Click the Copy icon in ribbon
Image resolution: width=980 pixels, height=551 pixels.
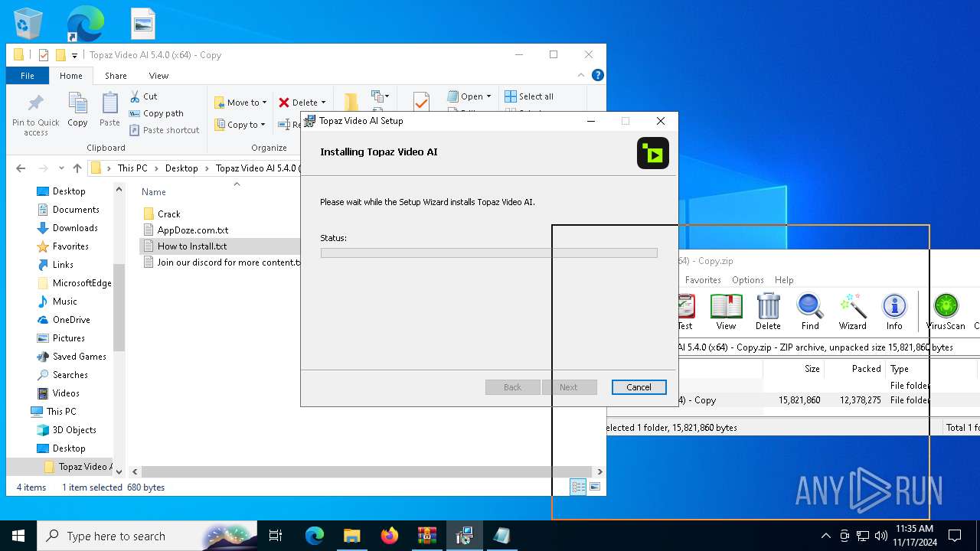pos(77,110)
